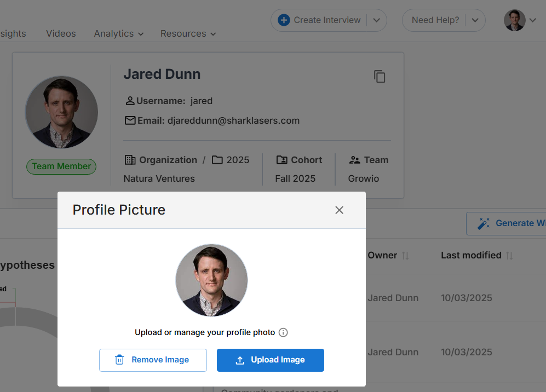Viewport: 546px width, 392px height.
Task: Open the Need Help dropdown arrow
Action: (475, 20)
